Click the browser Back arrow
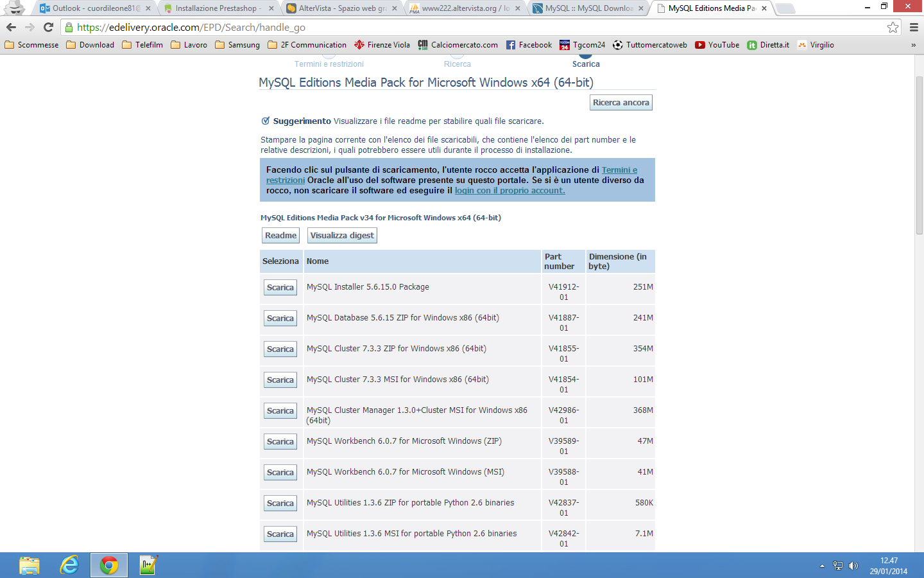The width and height of the screenshot is (924, 578). pyautogui.click(x=11, y=27)
